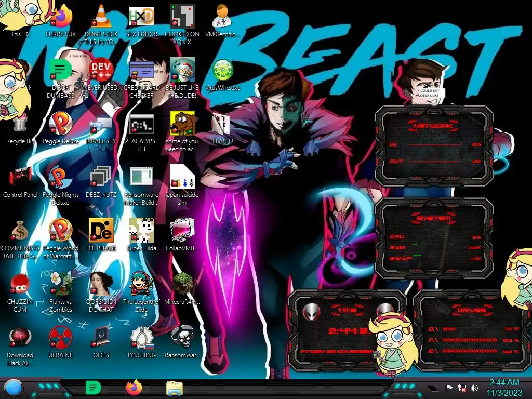Open the This PC desktop icon
The image size is (532, 399).
[x=20, y=20]
